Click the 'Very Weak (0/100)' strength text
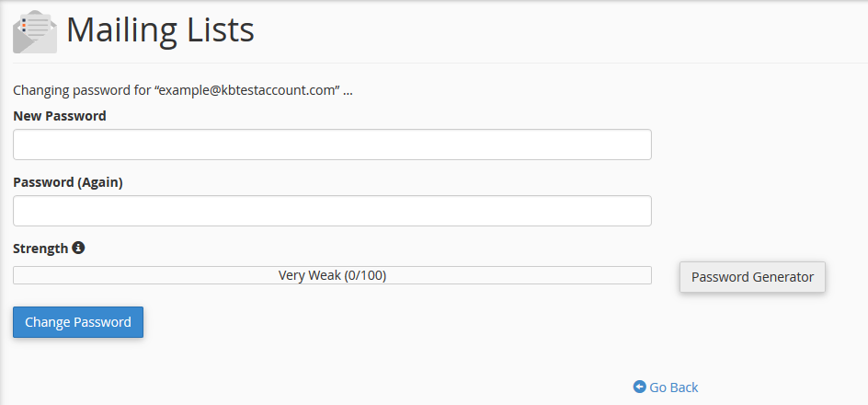Image resolution: width=868 pixels, height=405 pixels. tap(332, 275)
